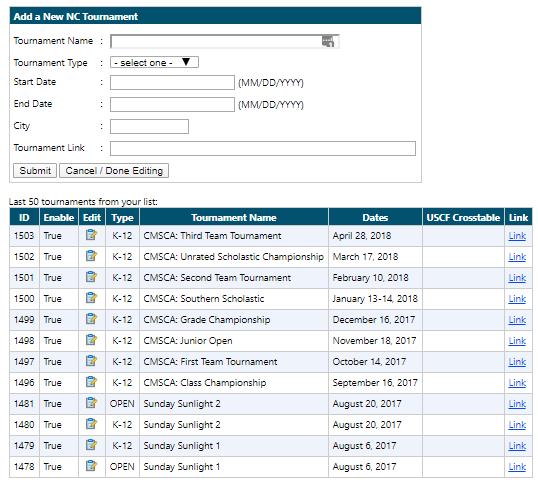
Task: Open Link for CMSCA: Third Team Tournament
Action: coord(517,236)
